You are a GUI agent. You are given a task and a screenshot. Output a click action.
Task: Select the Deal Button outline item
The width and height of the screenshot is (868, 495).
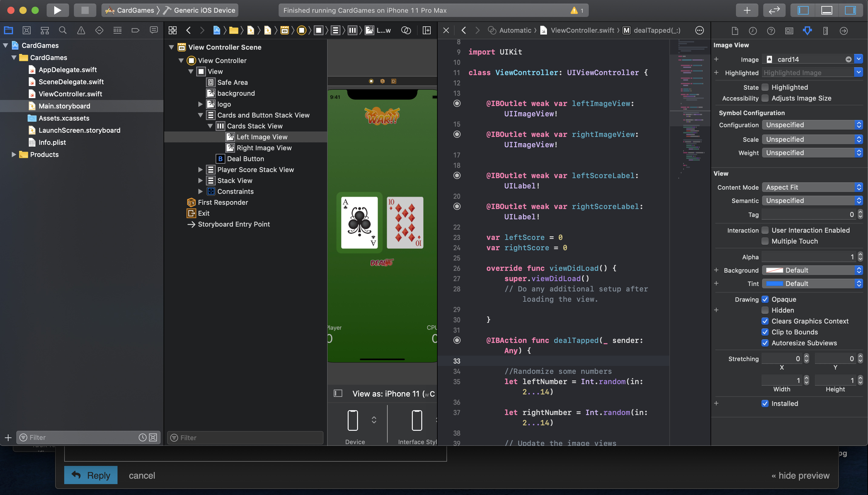pos(245,159)
